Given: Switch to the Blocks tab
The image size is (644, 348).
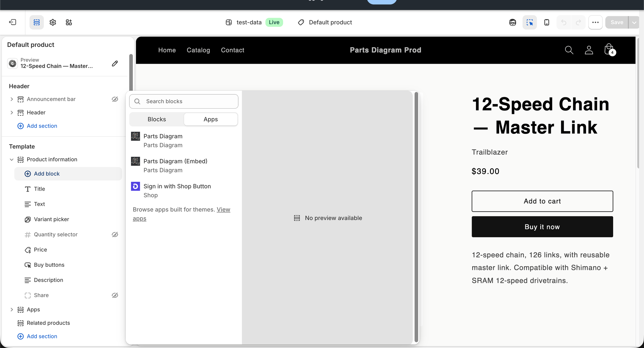Looking at the screenshot, I should (157, 119).
